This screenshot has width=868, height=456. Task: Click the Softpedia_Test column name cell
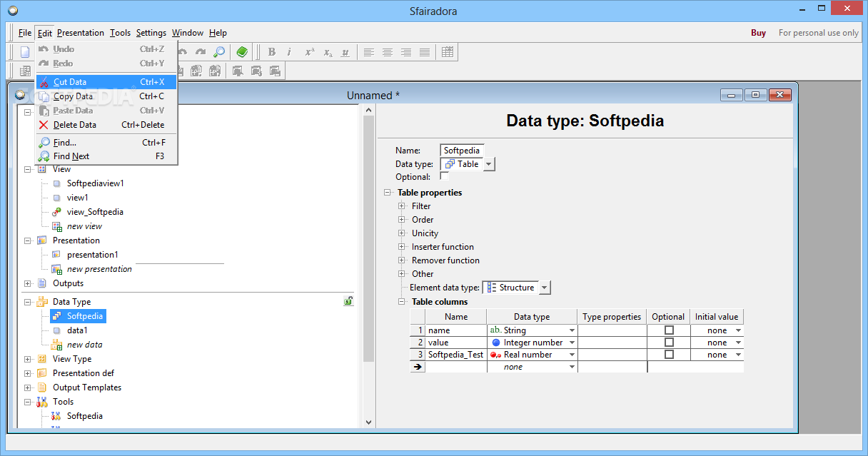(455, 355)
